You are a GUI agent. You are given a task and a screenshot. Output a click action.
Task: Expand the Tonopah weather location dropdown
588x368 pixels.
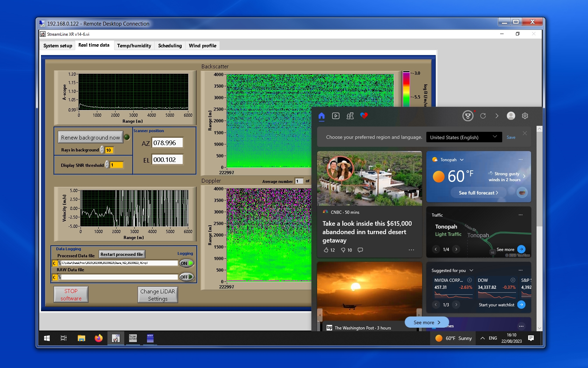pyautogui.click(x=462, y=160)
